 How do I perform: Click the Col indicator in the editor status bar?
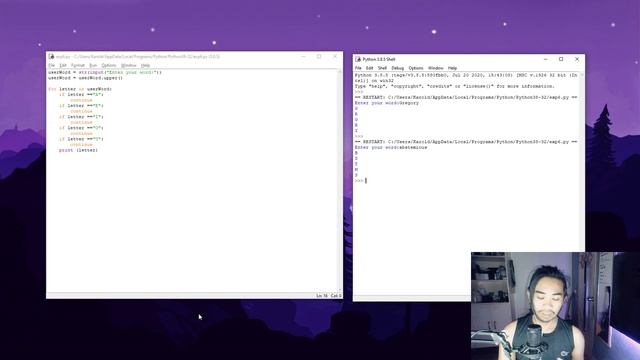(x=336, y=296)
